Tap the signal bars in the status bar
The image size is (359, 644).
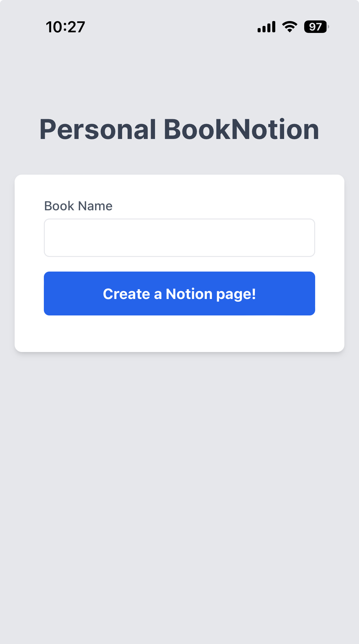pyautogui.click(x=266, y=27)
